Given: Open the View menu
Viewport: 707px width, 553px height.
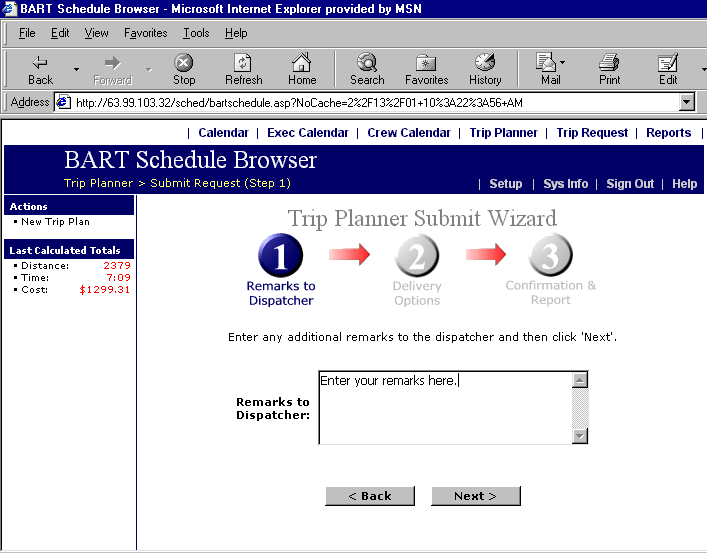Looking at the screenshot, I should click(96, 33).
